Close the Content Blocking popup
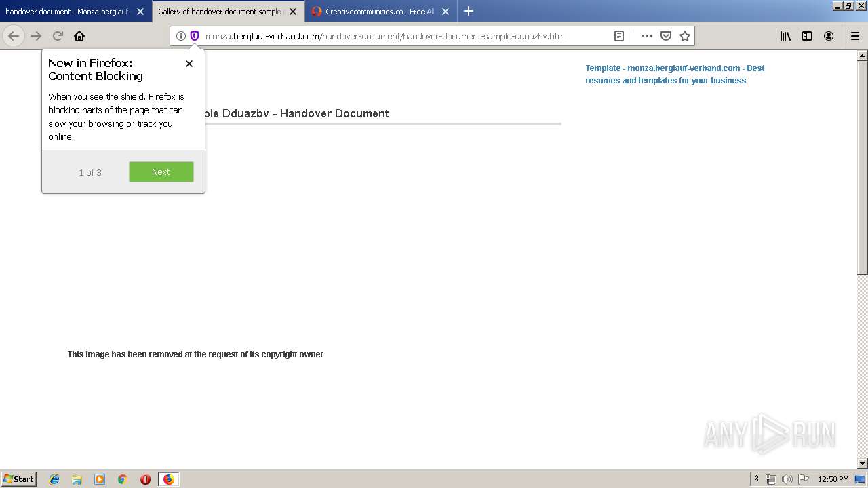Image resolution: width=868 pixels, height=488 pixels. pos(189,64)
